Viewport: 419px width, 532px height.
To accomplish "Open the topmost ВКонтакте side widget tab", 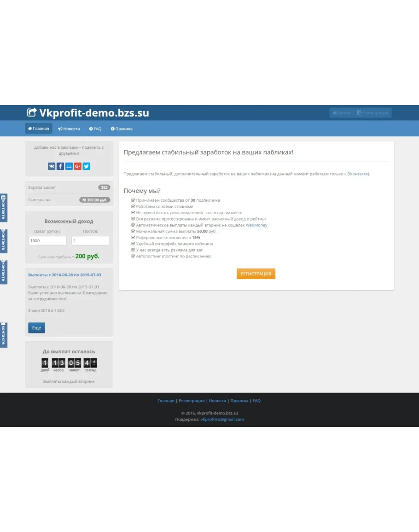I will 4,208.
